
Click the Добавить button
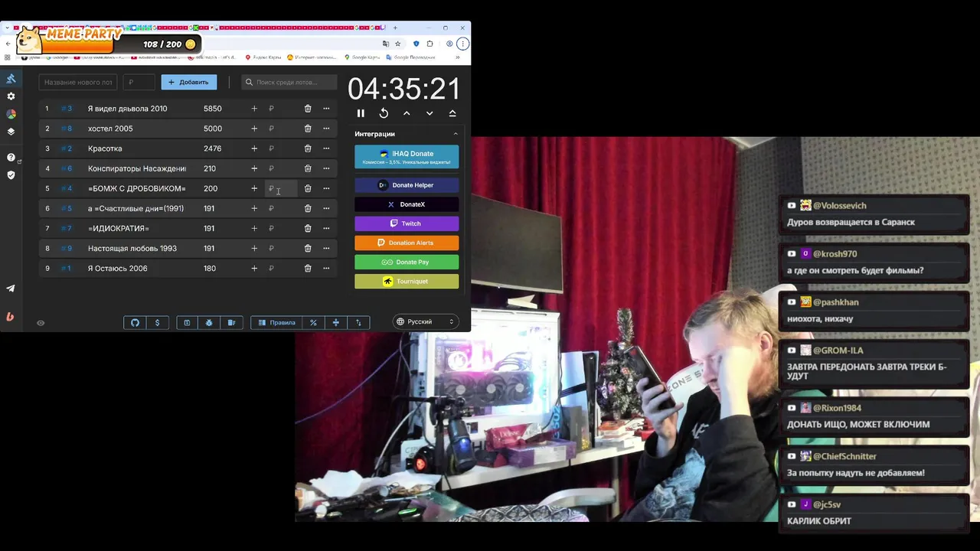[189, 82]
